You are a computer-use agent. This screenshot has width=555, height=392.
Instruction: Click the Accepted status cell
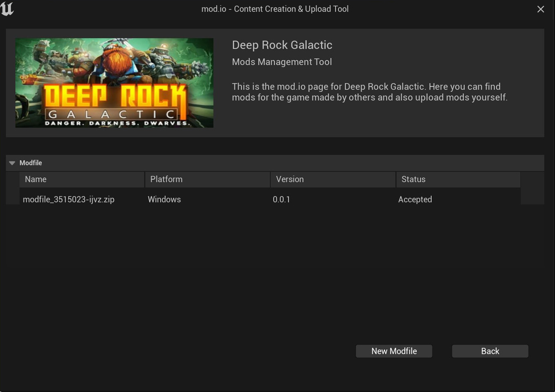(415, 199)
